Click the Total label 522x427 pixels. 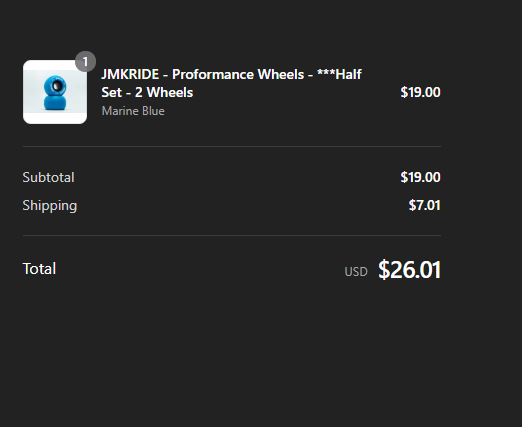pos(39,269)
